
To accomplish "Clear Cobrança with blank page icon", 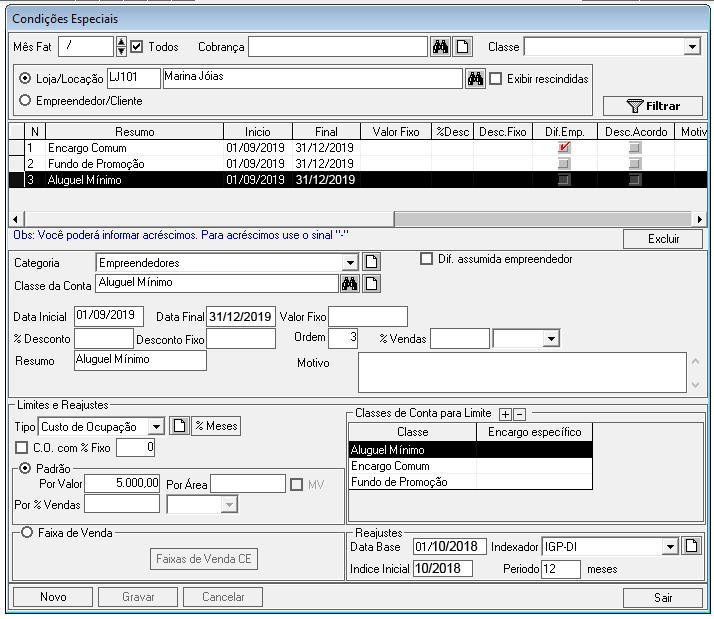I will [x=462, y=46].
